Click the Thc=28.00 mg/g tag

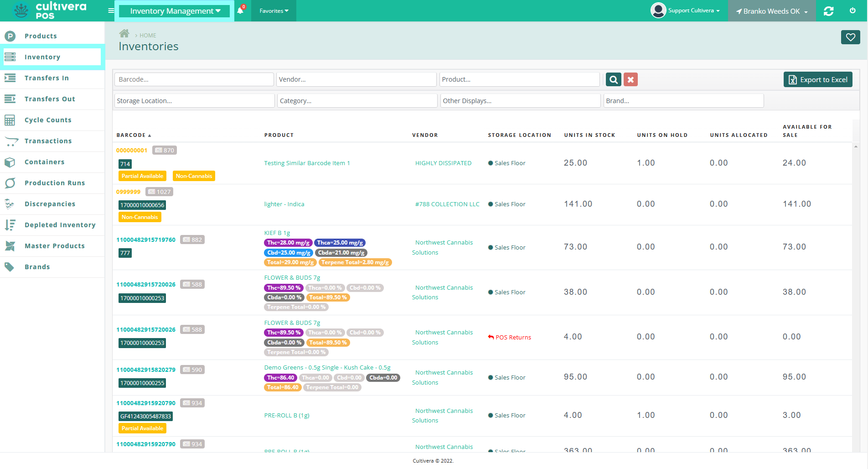[x=288, y=243]
